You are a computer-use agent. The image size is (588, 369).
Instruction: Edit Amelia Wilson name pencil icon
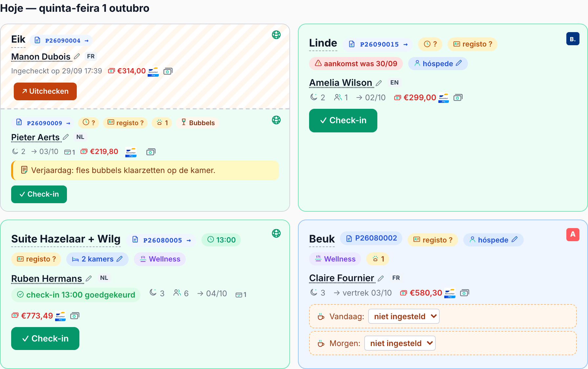click(379, 83)
